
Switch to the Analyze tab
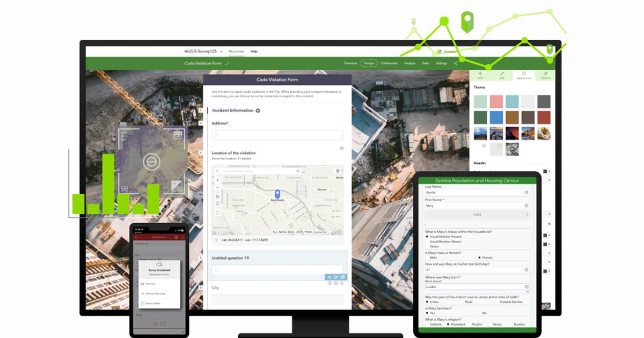[410, 63]
